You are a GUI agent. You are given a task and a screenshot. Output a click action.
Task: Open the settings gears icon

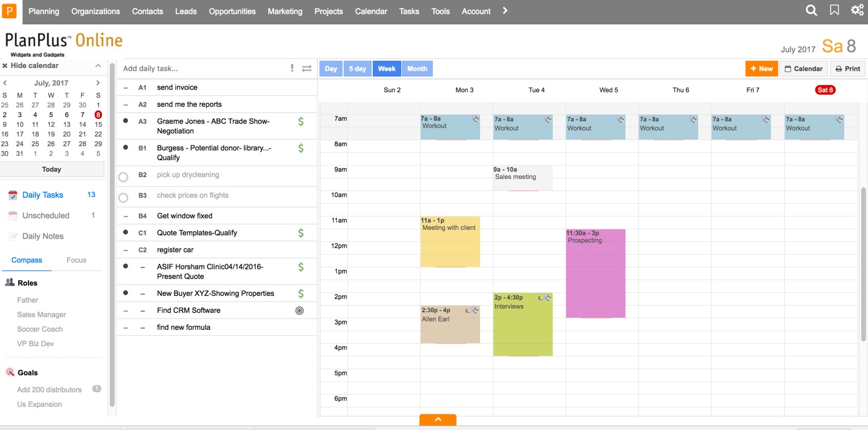point(857,10)
